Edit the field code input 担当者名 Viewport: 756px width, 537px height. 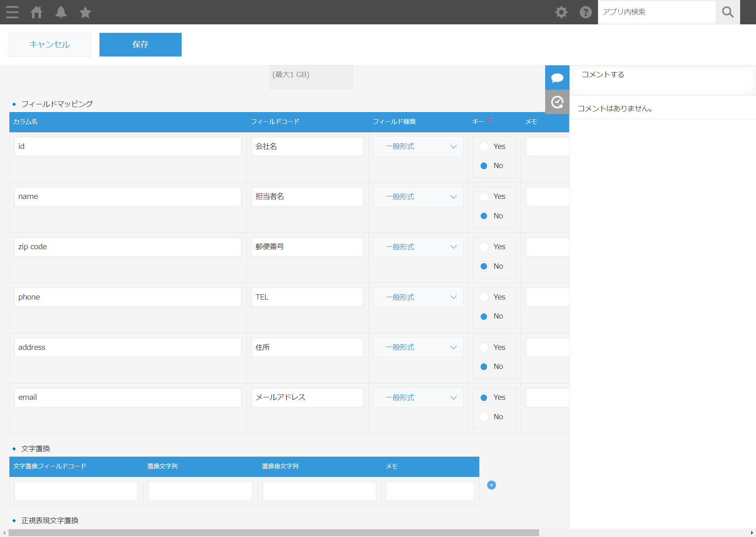tap(308, 197)
